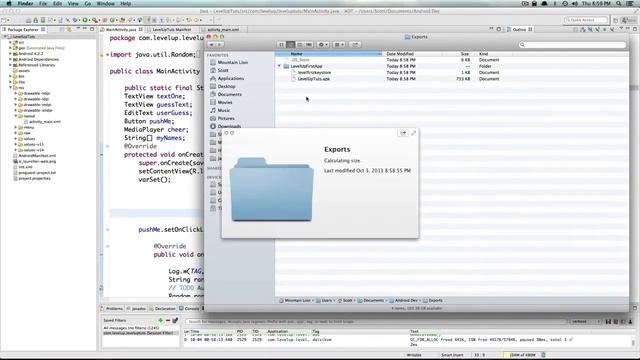Expand Referenced Libraries node
Image resolution: width=640 pixels, height=360 pixels.
(10, 65)
